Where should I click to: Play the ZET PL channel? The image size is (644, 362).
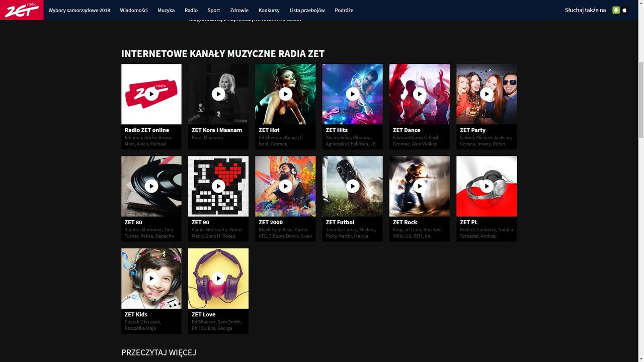487,186
